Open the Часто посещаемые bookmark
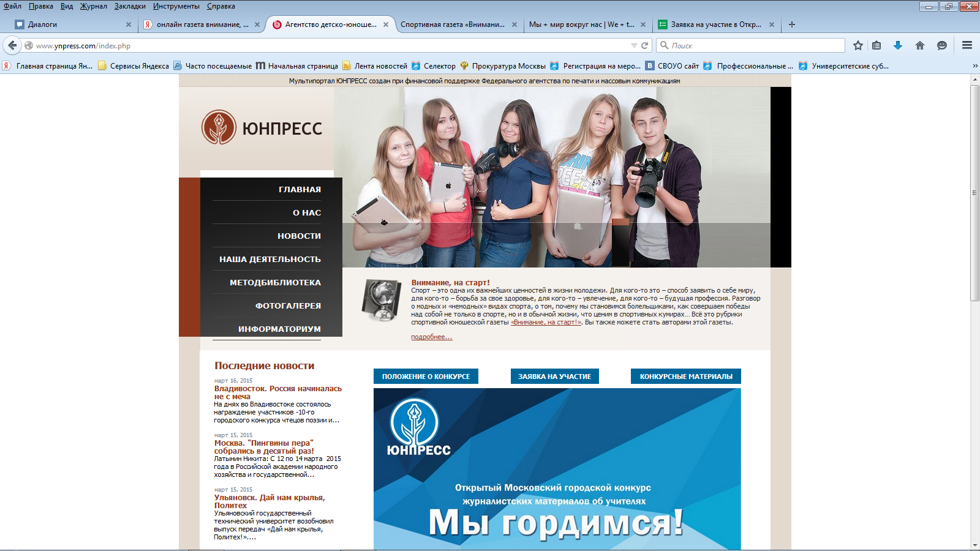980x551 pixels. [213, 66]
